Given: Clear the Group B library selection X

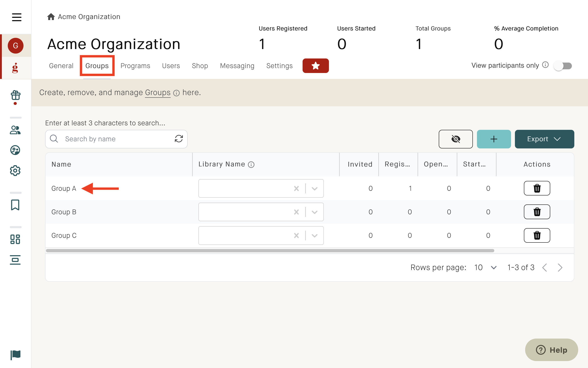Looking at the screenshot, I should [296, 212].
